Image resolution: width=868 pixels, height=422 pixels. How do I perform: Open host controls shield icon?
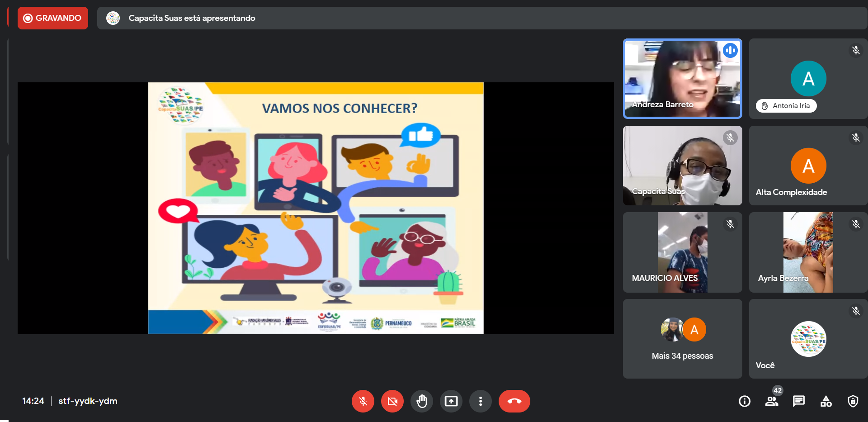[853, 401]
